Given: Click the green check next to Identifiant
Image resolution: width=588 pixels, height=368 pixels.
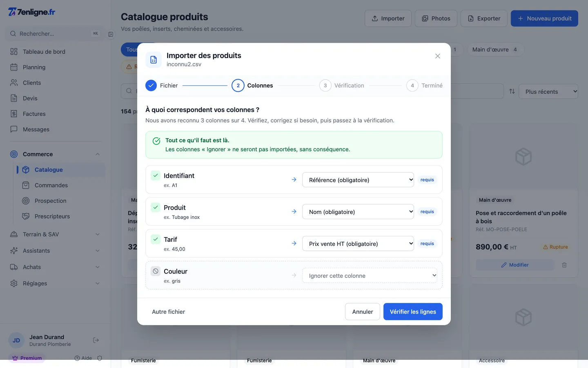Looking at the screenshot, I should pos(156,175).
